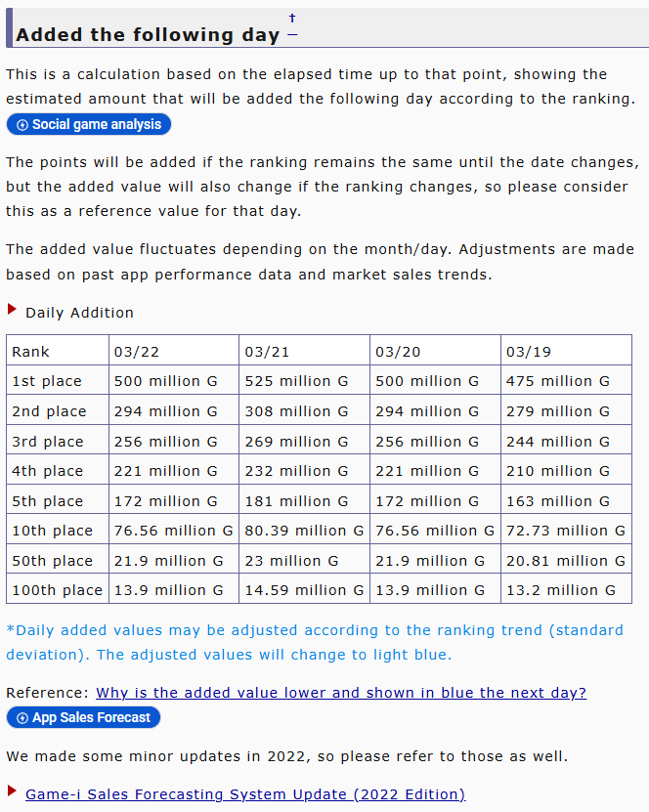Screen dimensions: 649x812
Task: Click the '72.73 million G' cell
Action: pos(567,530)
